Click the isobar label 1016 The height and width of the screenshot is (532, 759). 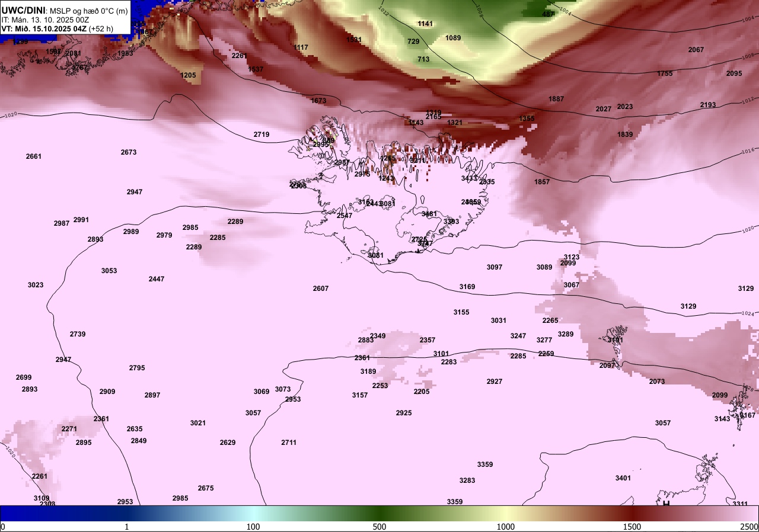point(749,152)
